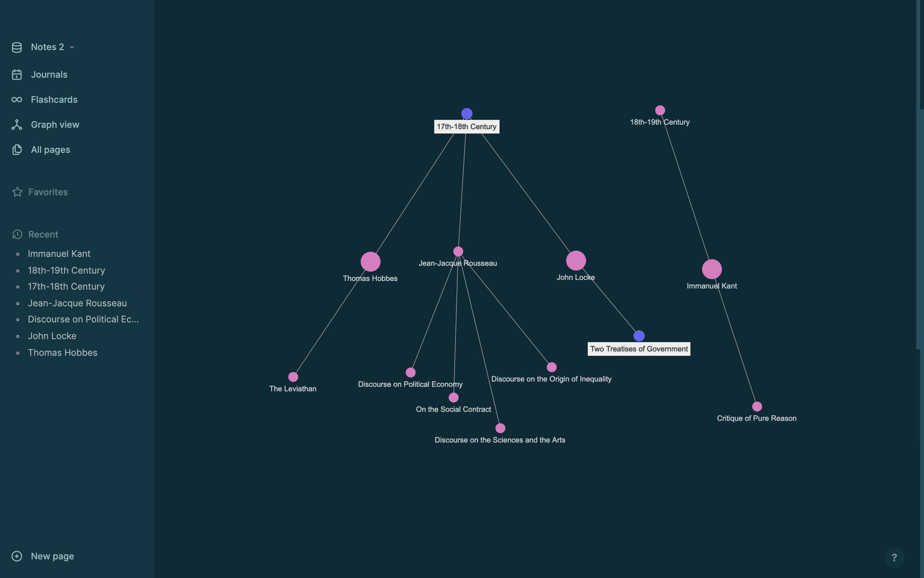Click the All pages documents icon
Screen dimensions: 924x578
click(17, 150)
